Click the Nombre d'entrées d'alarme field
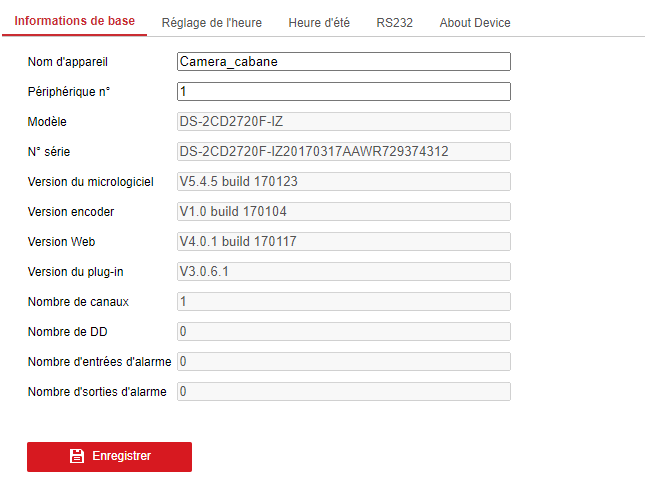Image resolution: width=645 pixels, height=490 pixels. [343, 362]
